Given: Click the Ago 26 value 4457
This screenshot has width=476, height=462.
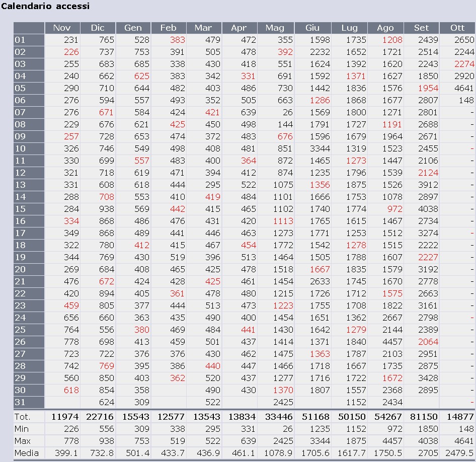Looking at the screenshot, I should pyautogui.click(x=392, y=342).
